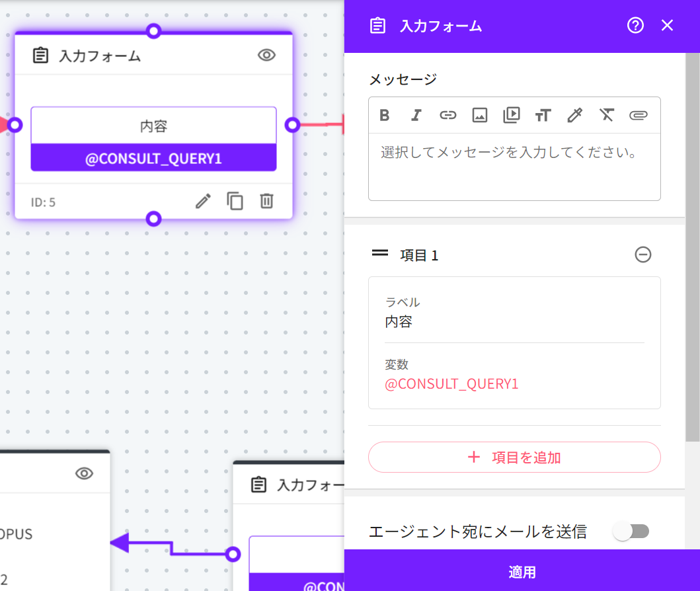Close the 入力フォーム settings panel
700x591 pixels.
[667, 26]
